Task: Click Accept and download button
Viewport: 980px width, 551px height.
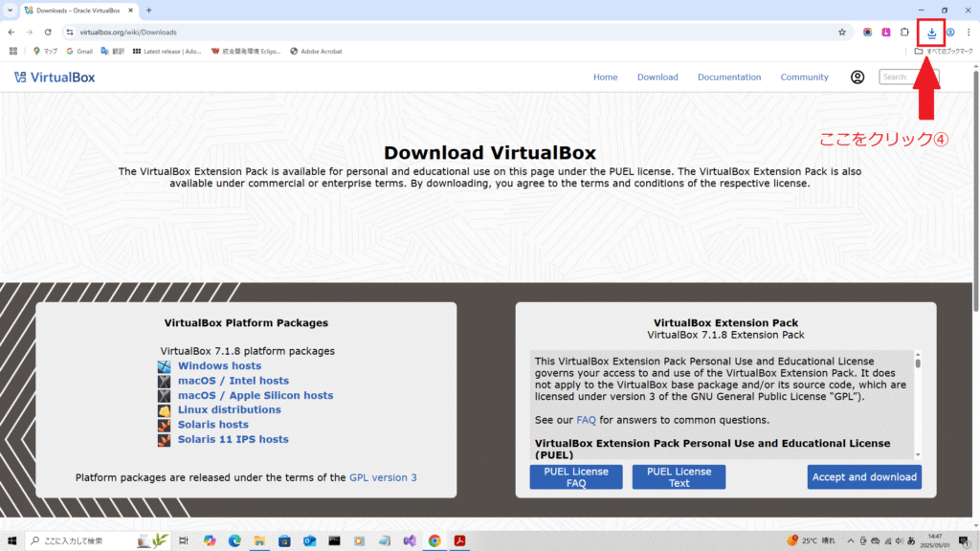Action: [864, 476]
